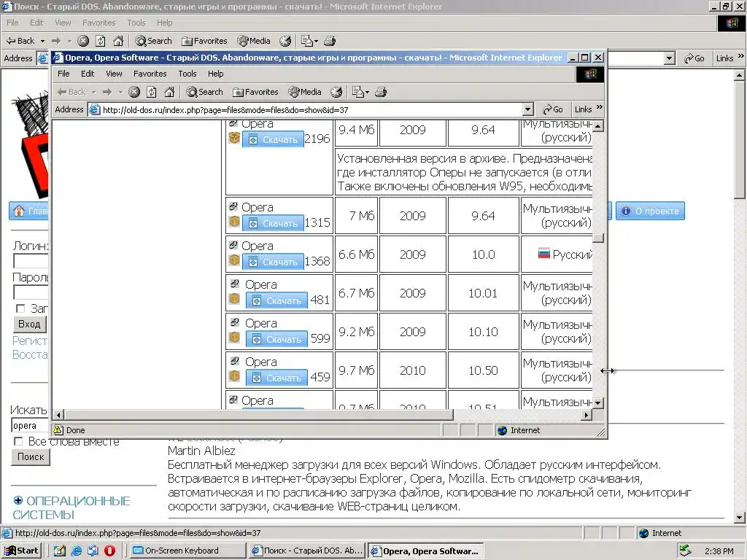The image size is (747, 560).
Task: Expand ОПЕРАЦИОННЫЕ СИСТЕМЫ category
Action: tap(18, 500)
